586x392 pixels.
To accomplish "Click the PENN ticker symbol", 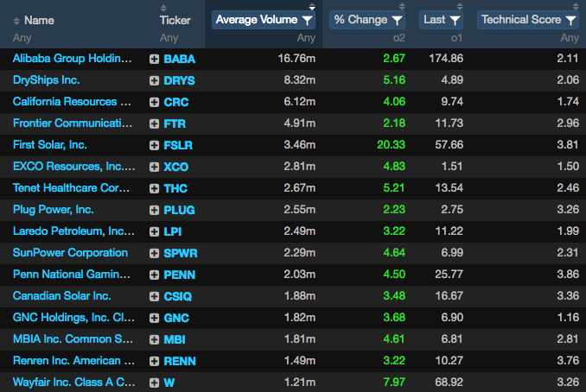I will tap(180, 275).
